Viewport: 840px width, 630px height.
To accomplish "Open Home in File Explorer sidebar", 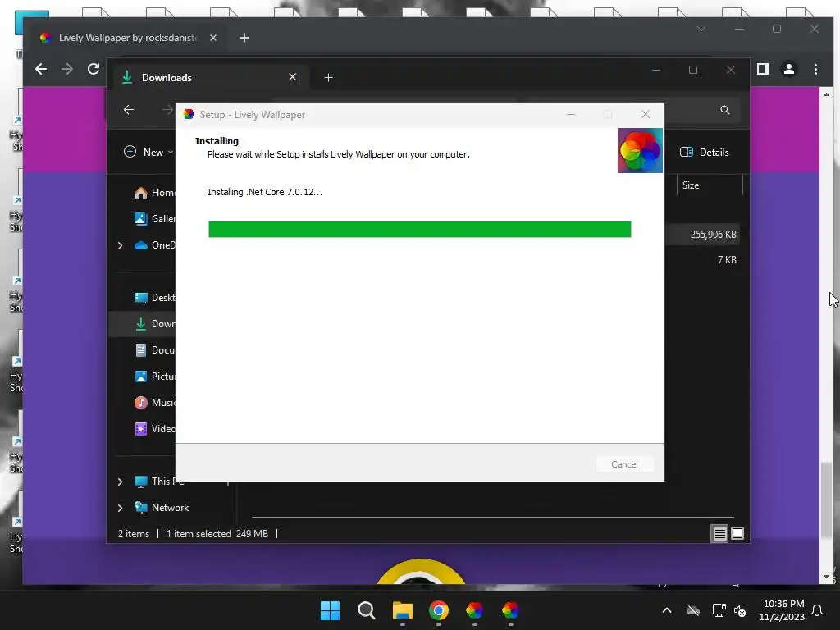I will (x=154, y=192).
